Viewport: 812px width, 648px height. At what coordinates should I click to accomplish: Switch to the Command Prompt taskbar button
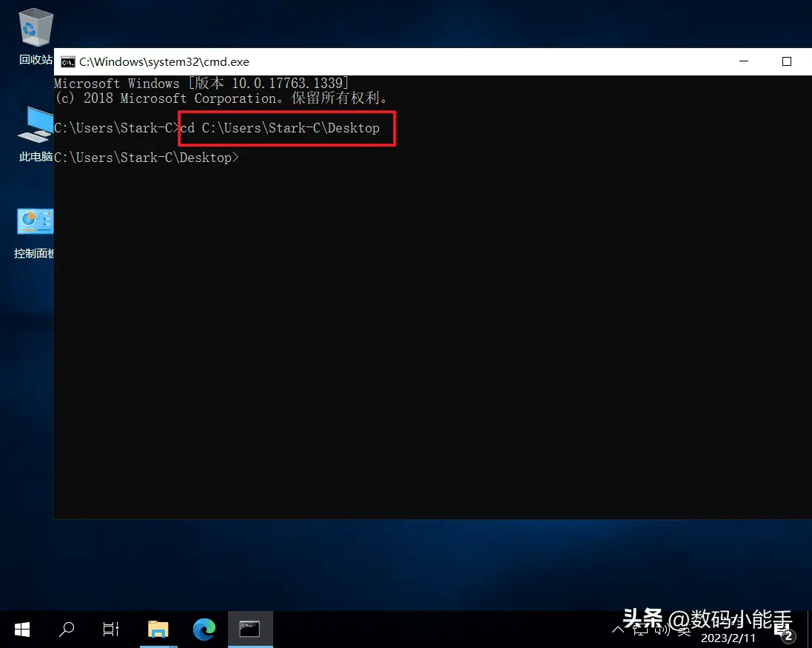(x=250, y=630)
